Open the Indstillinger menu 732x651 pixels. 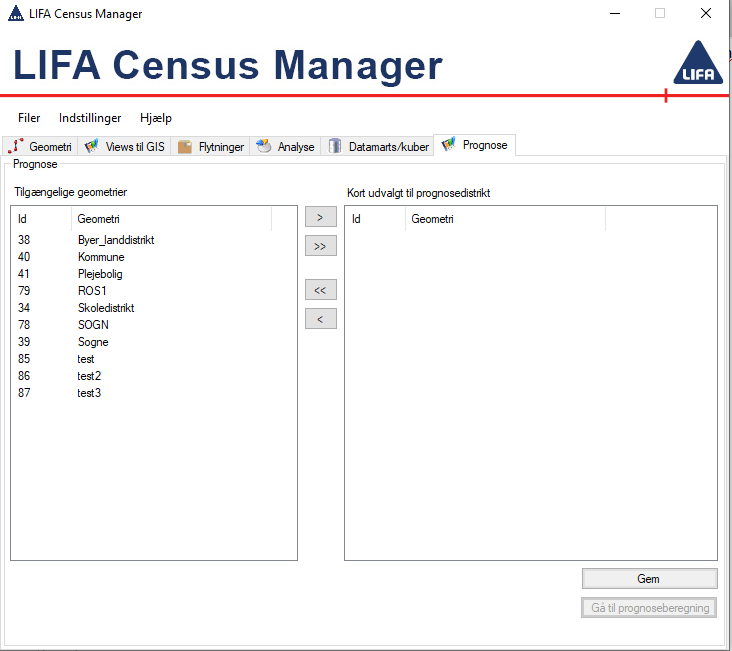90,118
